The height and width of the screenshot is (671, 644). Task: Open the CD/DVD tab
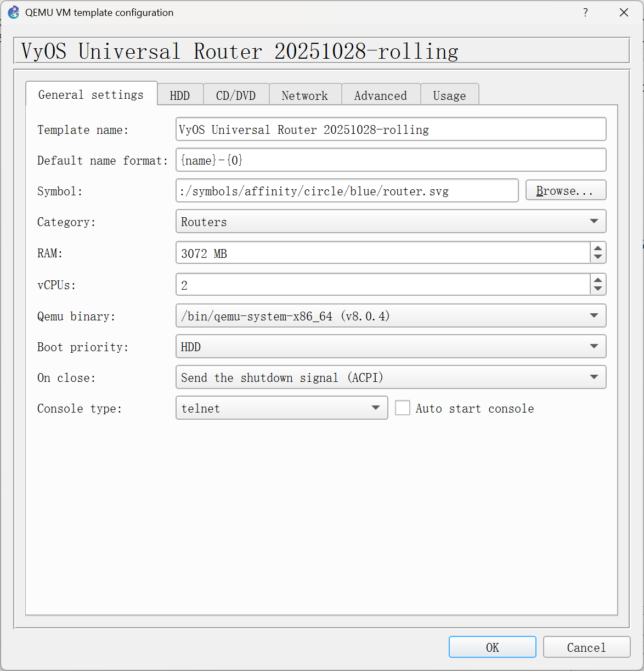pyautogui.click(x=236, y=95)
